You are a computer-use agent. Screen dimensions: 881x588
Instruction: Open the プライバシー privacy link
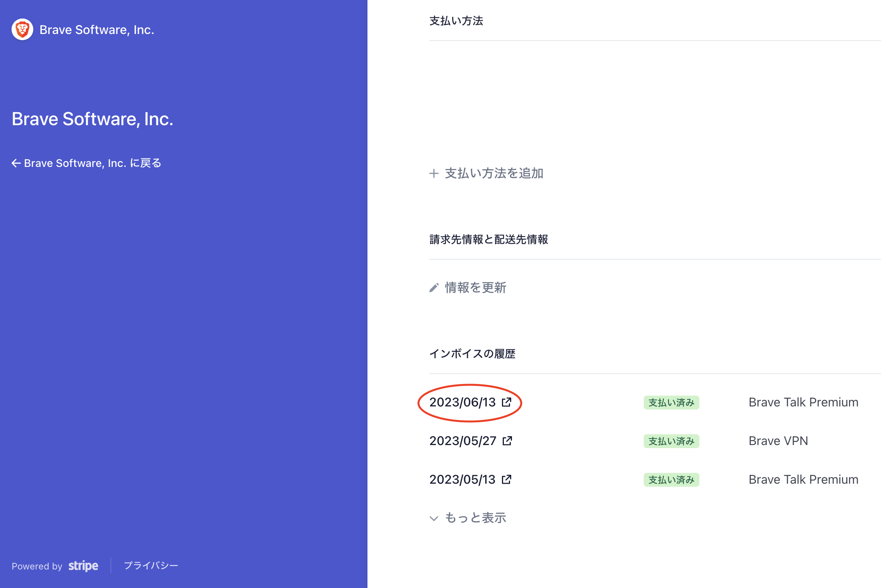pos(151,566)
